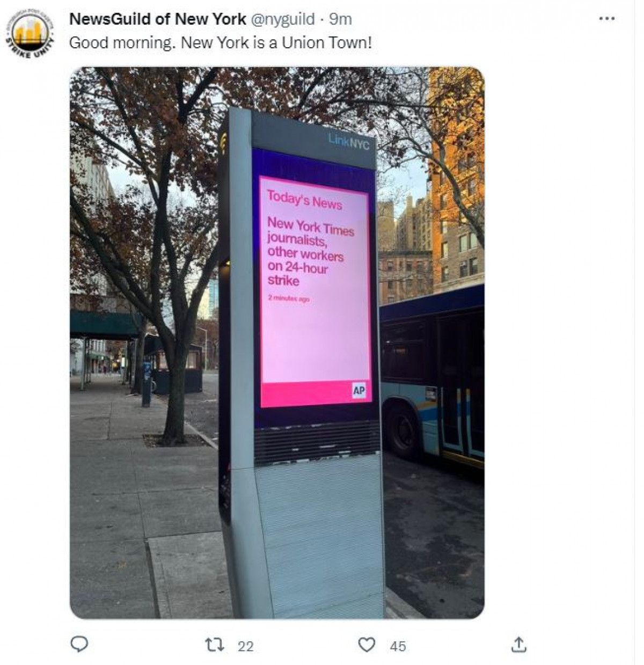Retweet the Union Town post
This screenshot has width=644, height=665.
(x=216, y=645)
